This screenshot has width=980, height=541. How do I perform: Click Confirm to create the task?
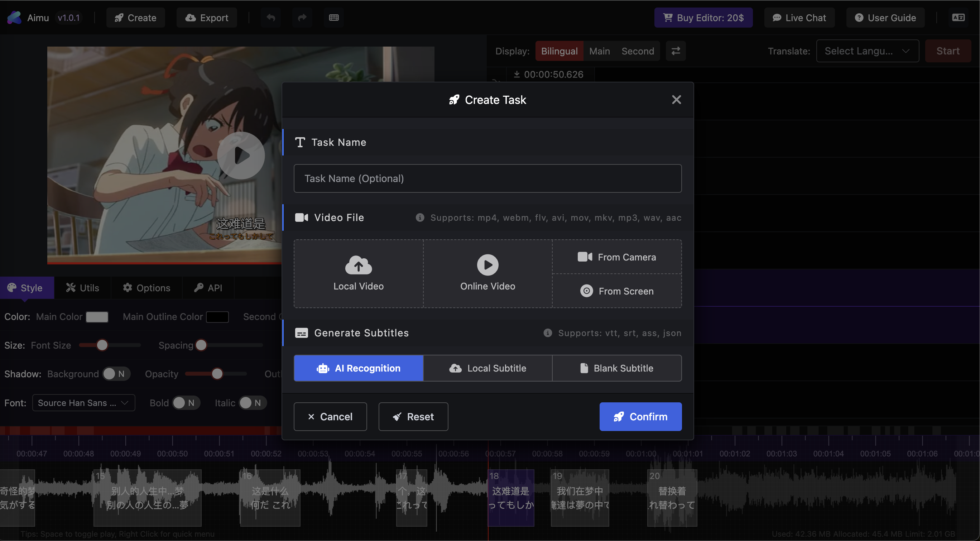click(640, 417)
